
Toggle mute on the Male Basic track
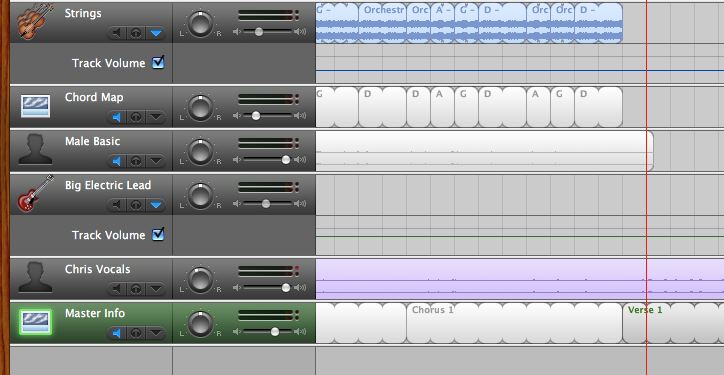click(x=117, y=161)
